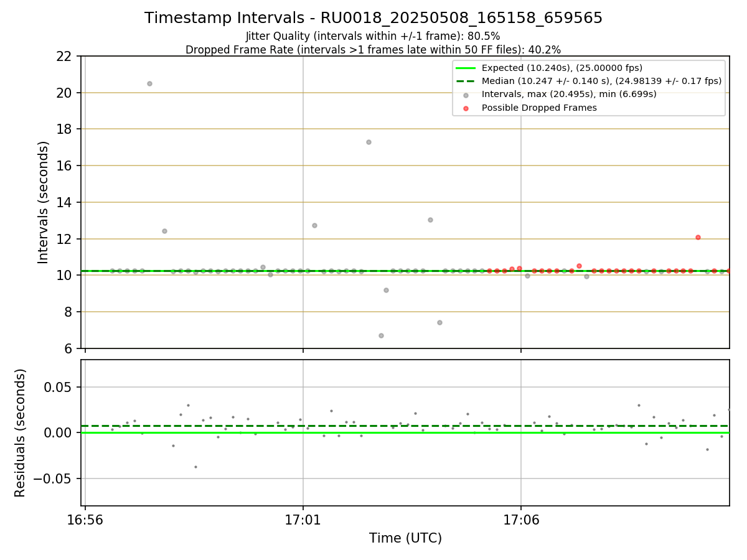The width and height of the screenshot is (747, 560).
Task: Click the '12' tick label on the intervals axis
Action: [64, 239]
